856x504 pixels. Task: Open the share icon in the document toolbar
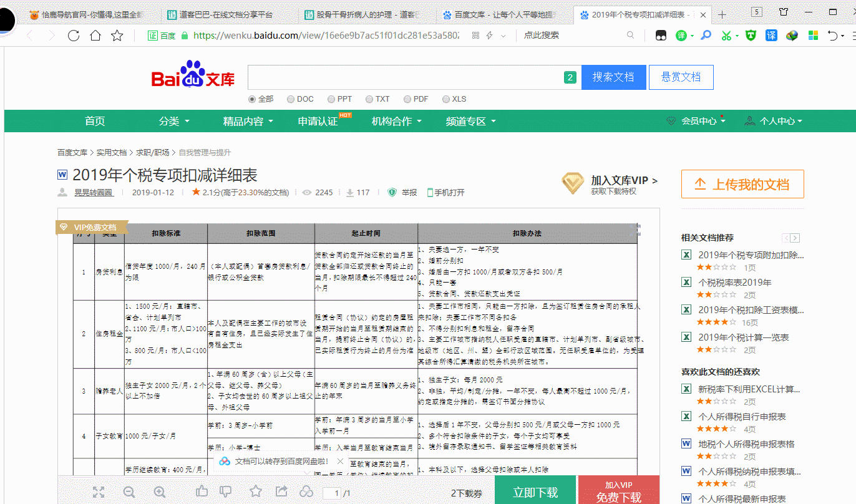point(282,492)
